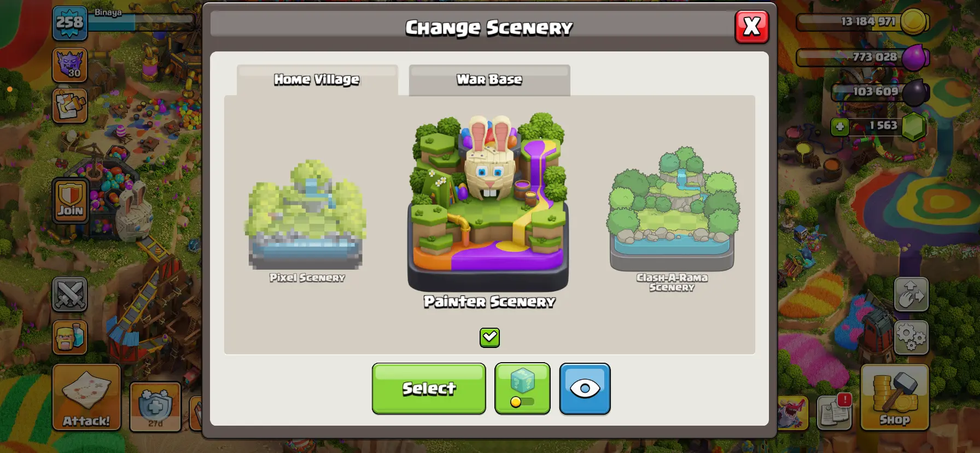Toggle the green checkmark under Painter Scenery

pyautogui.click(x=489, y=338)
